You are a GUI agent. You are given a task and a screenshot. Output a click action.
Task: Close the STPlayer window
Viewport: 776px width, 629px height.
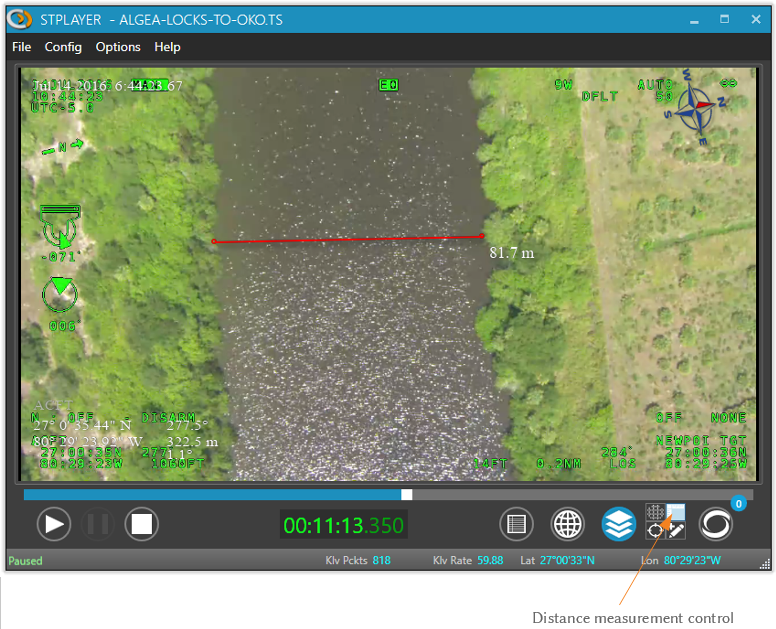pyautogui.click(x=756, y=19)
